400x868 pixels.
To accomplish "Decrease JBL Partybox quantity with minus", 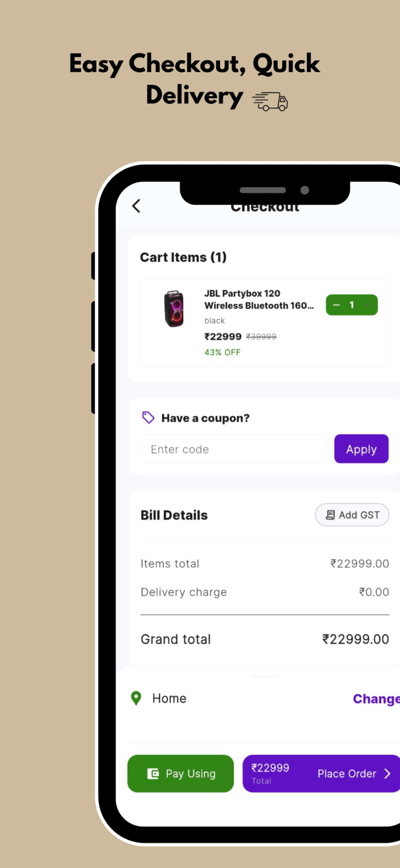I will click(336, 305).
